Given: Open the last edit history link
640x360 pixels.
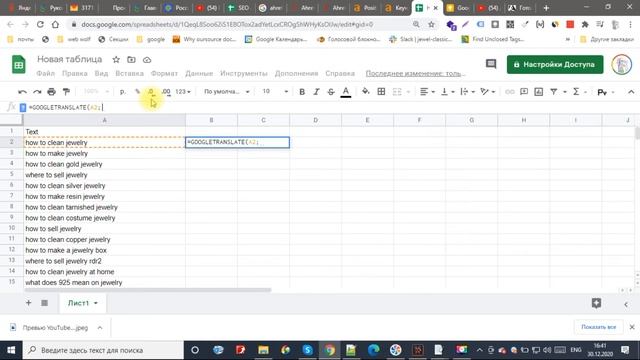Looking at the screenshot, I should [415, 73].
